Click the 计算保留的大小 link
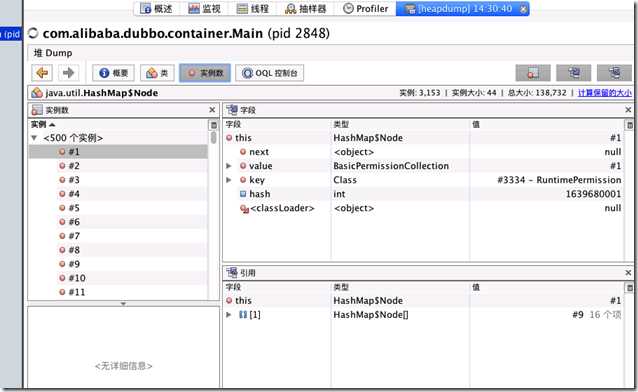The height and width of the screenshot is (392, 638). click(x=605, y=93)
